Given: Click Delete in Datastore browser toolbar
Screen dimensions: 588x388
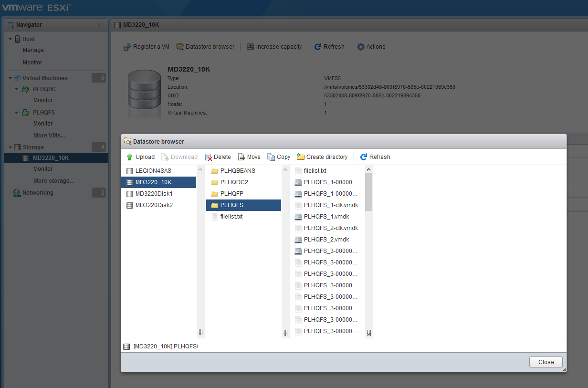Looking at the screenshot, I should pyautogui.click(x=218, y=157).
